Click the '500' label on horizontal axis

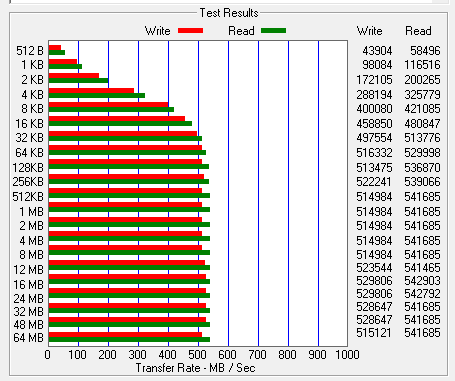[x=198, y=355]
